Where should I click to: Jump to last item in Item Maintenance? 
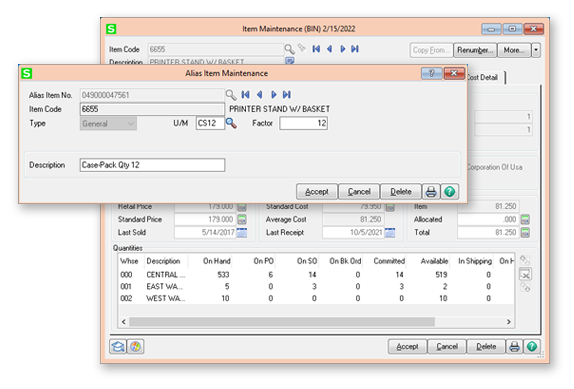[355, 49]
